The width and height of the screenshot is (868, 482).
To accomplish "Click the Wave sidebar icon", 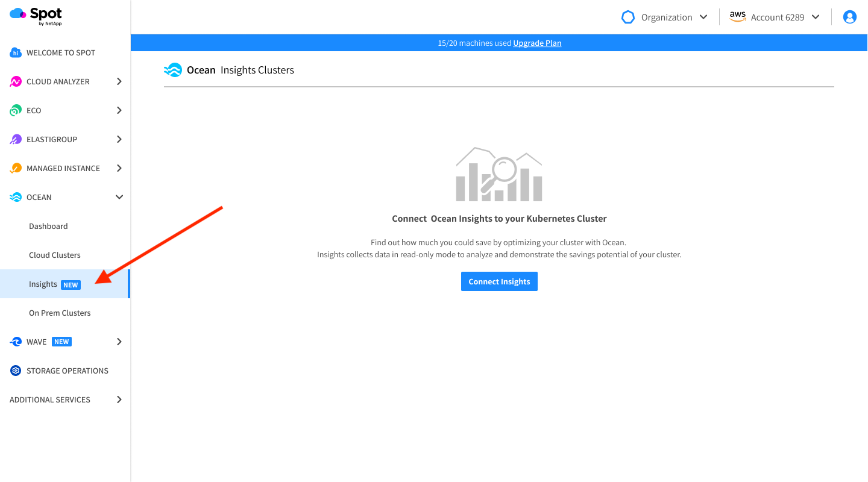I will (16, 342).
